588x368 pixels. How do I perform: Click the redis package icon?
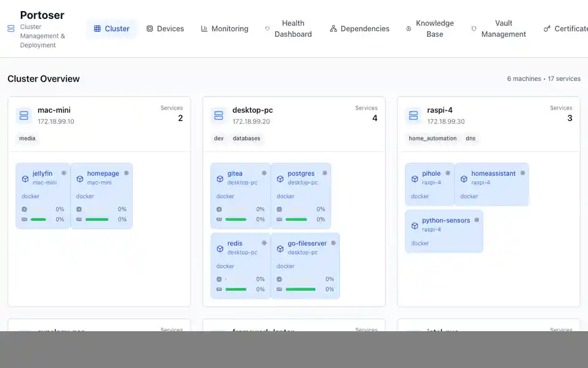tap(220, 248)
